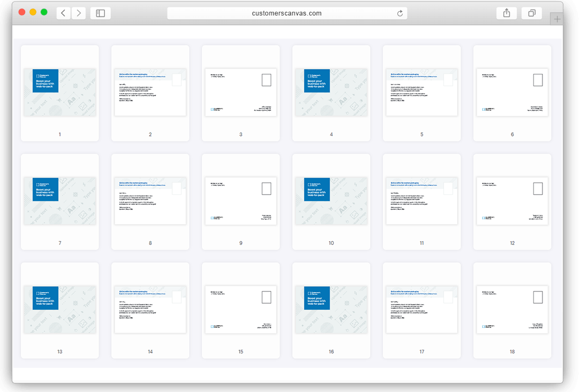
Task: Open page 9 postcard back thumbnail
Action: click(x=241, y=201)
